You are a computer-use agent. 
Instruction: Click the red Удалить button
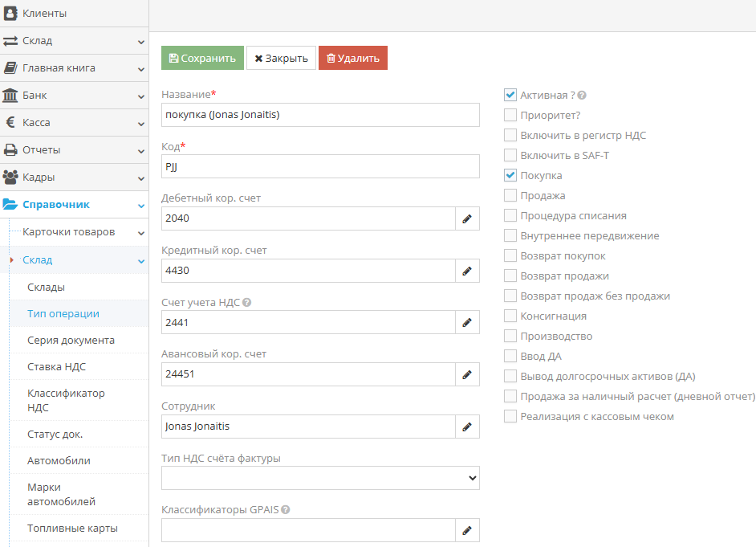[353, 58]
